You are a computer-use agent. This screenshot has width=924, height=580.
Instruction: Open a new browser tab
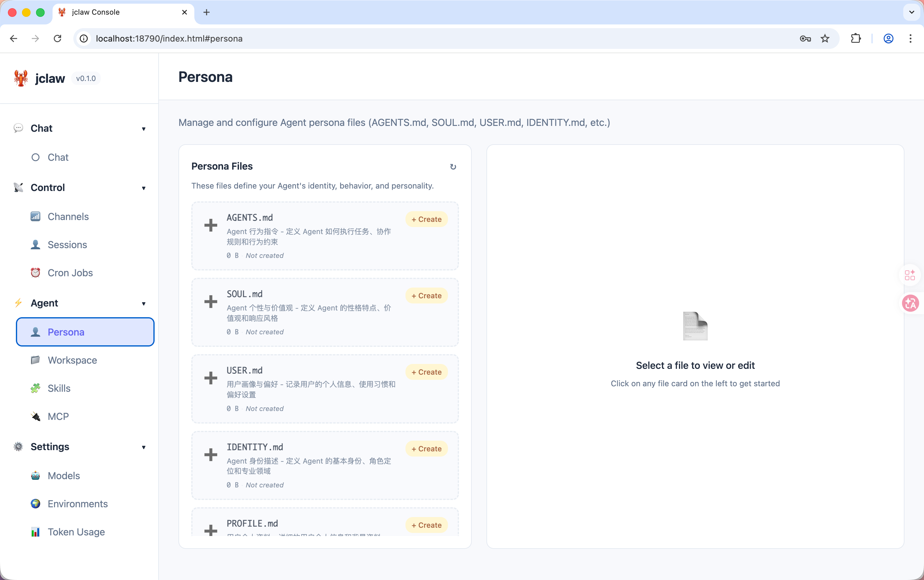206,12
